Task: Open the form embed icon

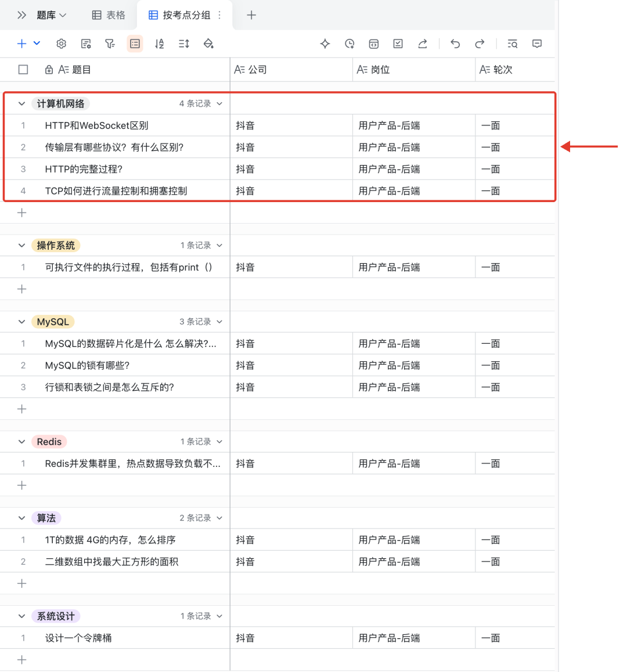Action: click(373, 44)
